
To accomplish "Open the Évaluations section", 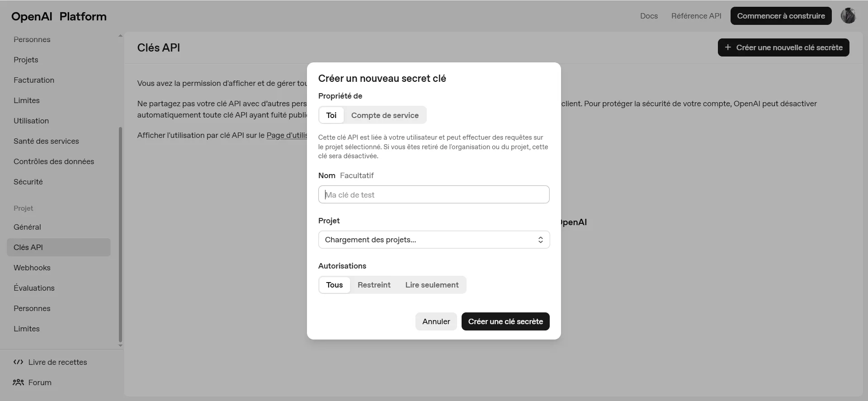I will 34,288.
